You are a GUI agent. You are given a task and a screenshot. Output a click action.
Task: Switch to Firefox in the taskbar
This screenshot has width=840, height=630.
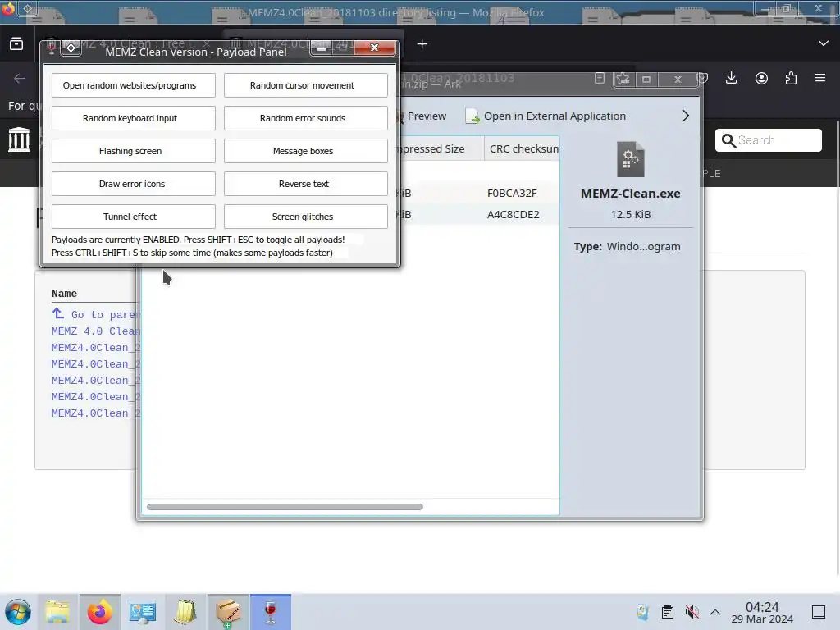coord(99,612)
